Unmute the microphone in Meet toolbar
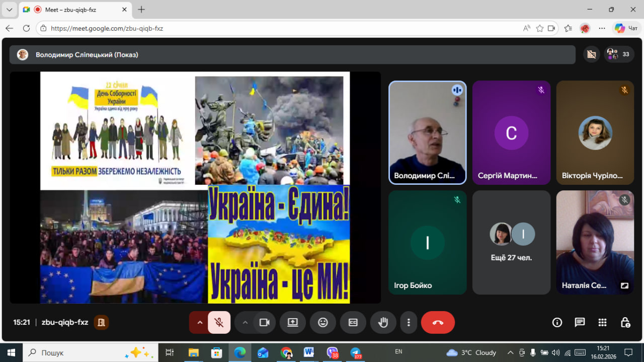 (219, 323)
